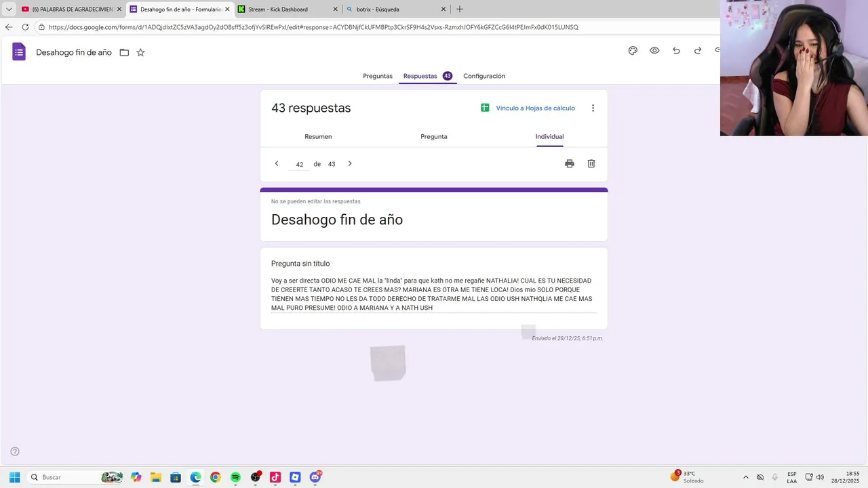Move form to folder icon
The image size is (868, 488).
[124, 52]
